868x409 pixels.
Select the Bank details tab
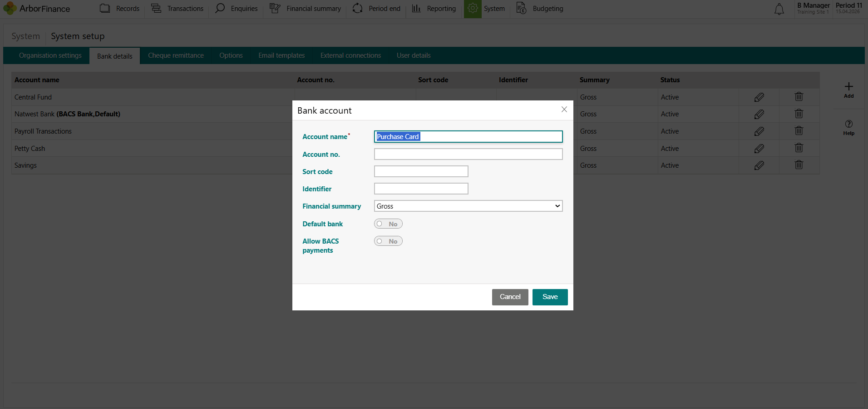[115, 56]
